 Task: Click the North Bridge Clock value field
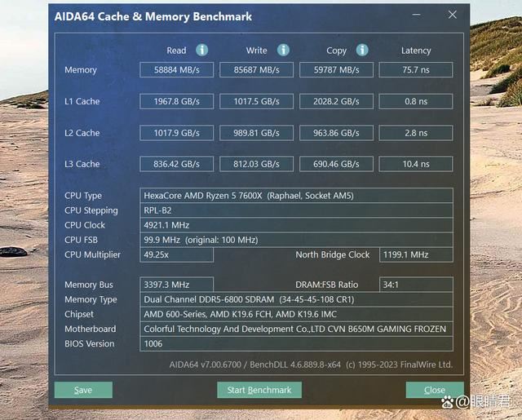(416, 254)
